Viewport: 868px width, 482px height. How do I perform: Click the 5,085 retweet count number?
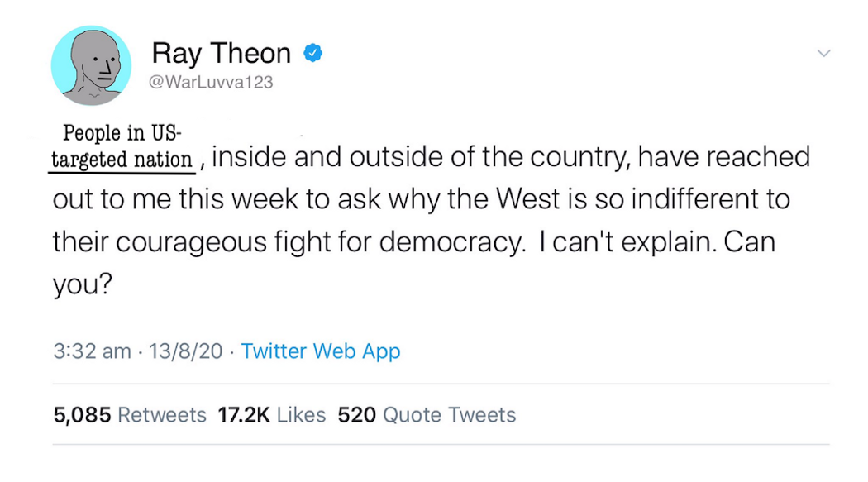coord(82,414)
